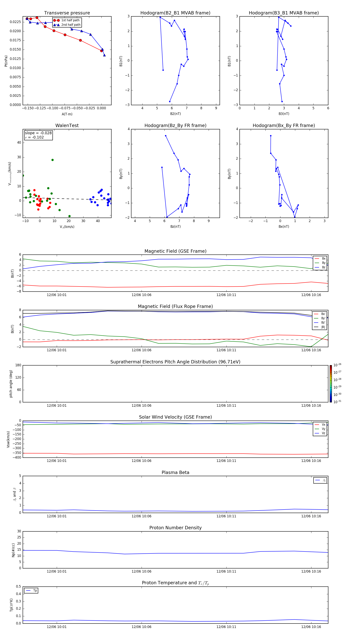Click the 'B2(nT)' x-axis label
This screenshot has height=644, width=351.
[x=175, y=114]
